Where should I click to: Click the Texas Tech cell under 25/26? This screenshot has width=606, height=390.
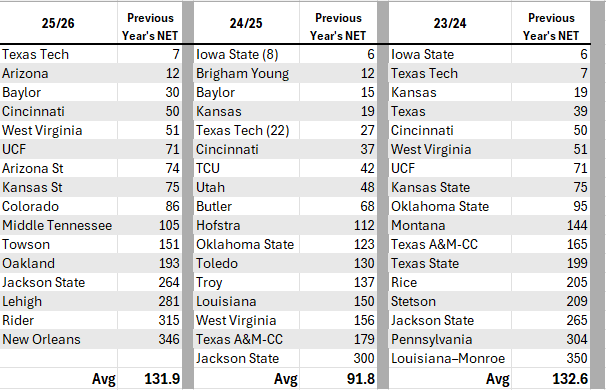click(x=58, y=54)
